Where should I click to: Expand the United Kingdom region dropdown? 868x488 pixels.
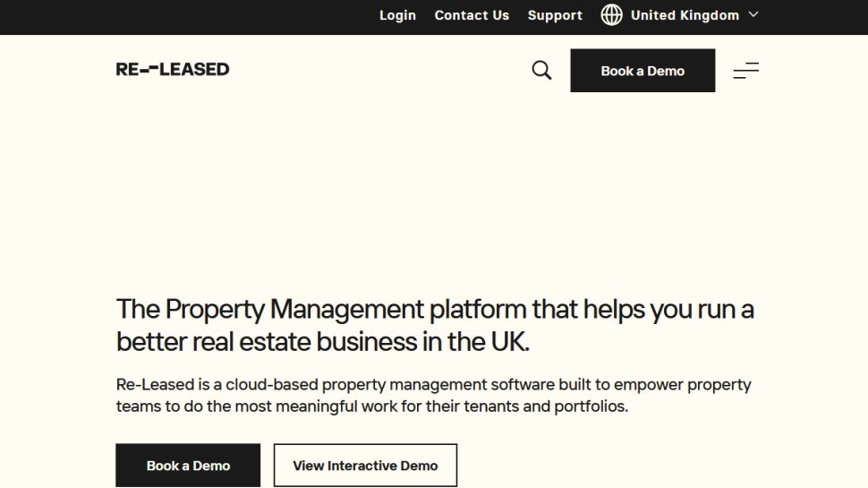point(680,15)
